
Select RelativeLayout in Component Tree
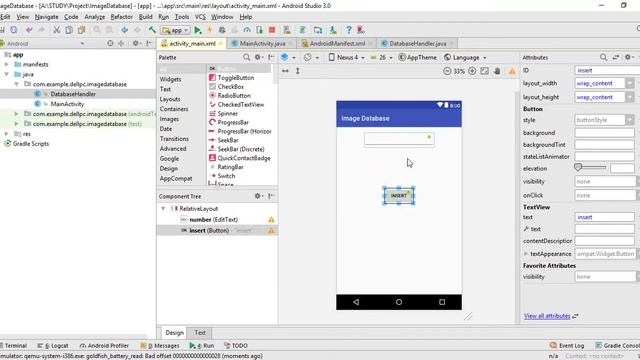pos(198,209)
